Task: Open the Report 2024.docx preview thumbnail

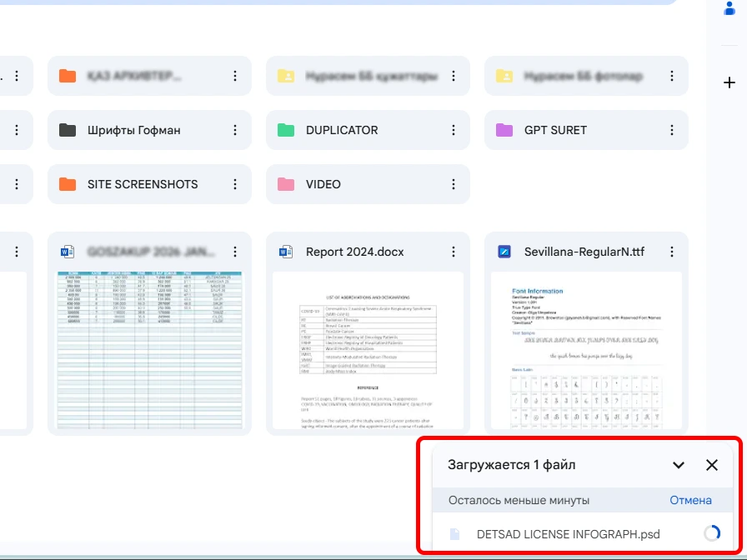Action: (368, 351)
